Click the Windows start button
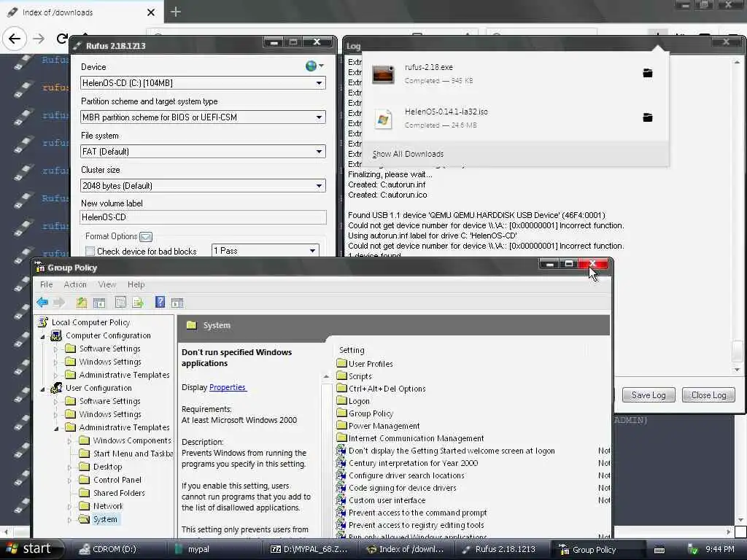 tap(31, 549)
